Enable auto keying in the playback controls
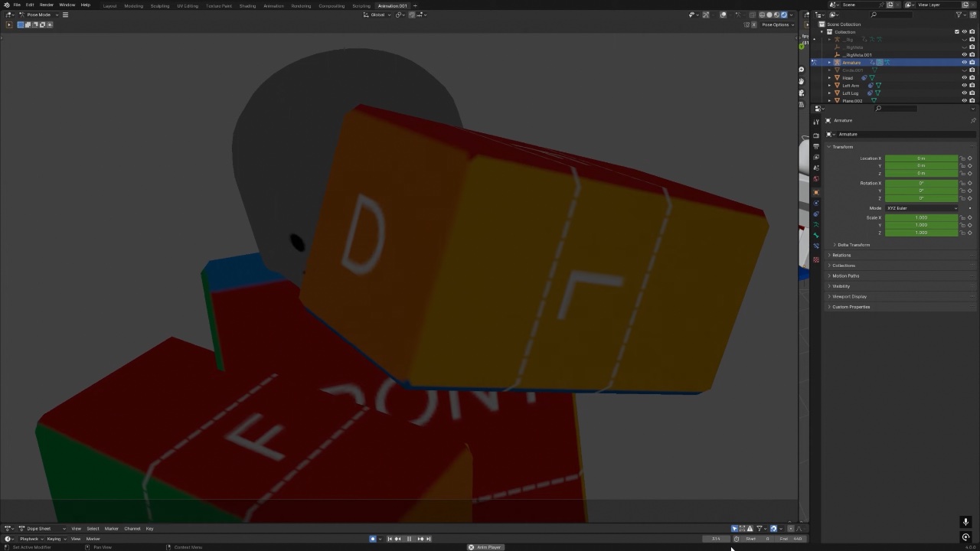This screenshot has height=551, width=980. coord(373,539)
